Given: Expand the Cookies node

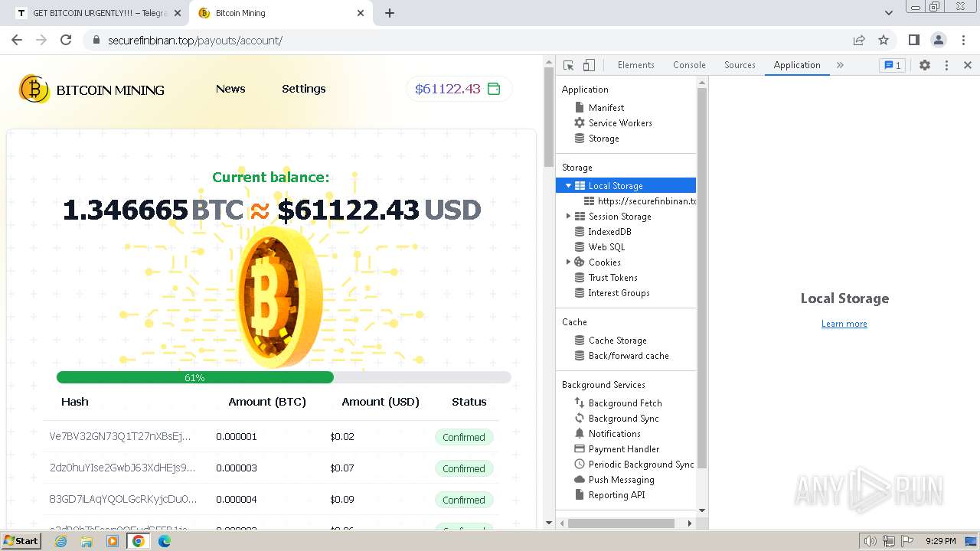Looking at the screenshot, I should tap(568, 262).
